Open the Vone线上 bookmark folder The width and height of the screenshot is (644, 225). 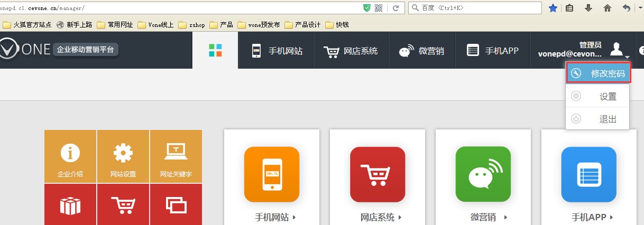click(x=155, y=24)
